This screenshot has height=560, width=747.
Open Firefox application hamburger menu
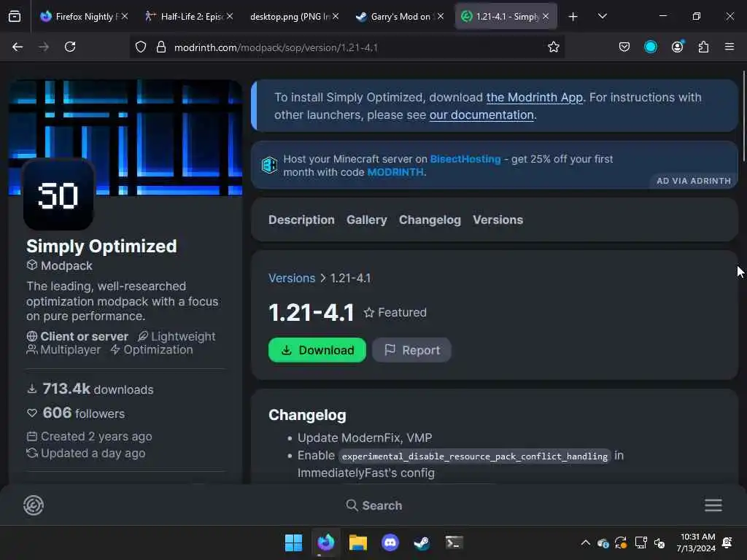(729, 47)
